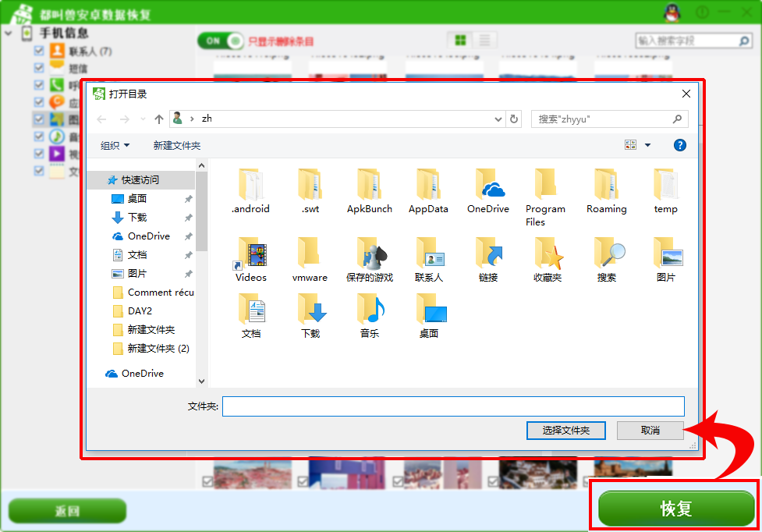Click 新建文件夹 in the toolbar

click(x=177, y=145)
